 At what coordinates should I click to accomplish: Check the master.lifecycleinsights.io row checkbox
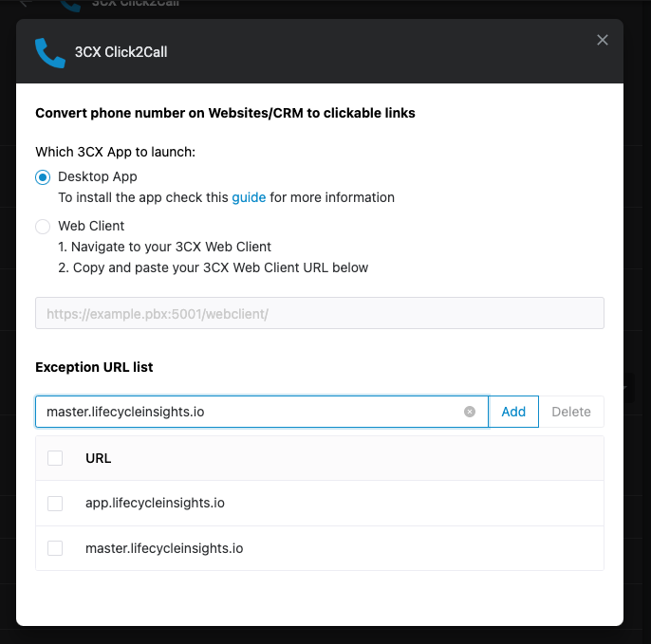55,548
